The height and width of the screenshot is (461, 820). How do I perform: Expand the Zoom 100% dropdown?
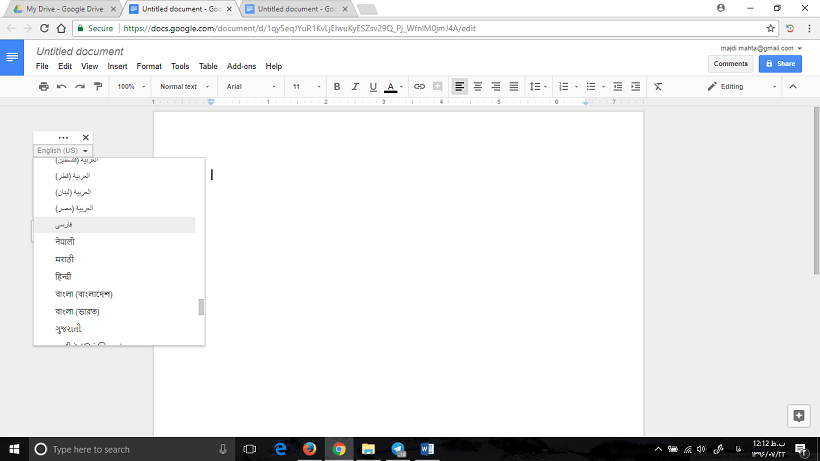coord(130,87)
